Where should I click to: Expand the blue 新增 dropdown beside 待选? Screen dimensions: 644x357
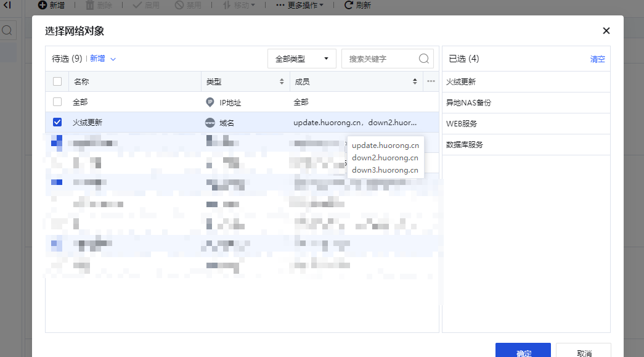tap(103, 59)
